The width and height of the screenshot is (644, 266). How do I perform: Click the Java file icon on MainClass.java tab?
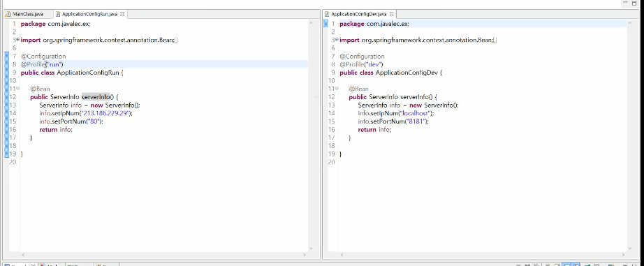[x=8, y=14]
